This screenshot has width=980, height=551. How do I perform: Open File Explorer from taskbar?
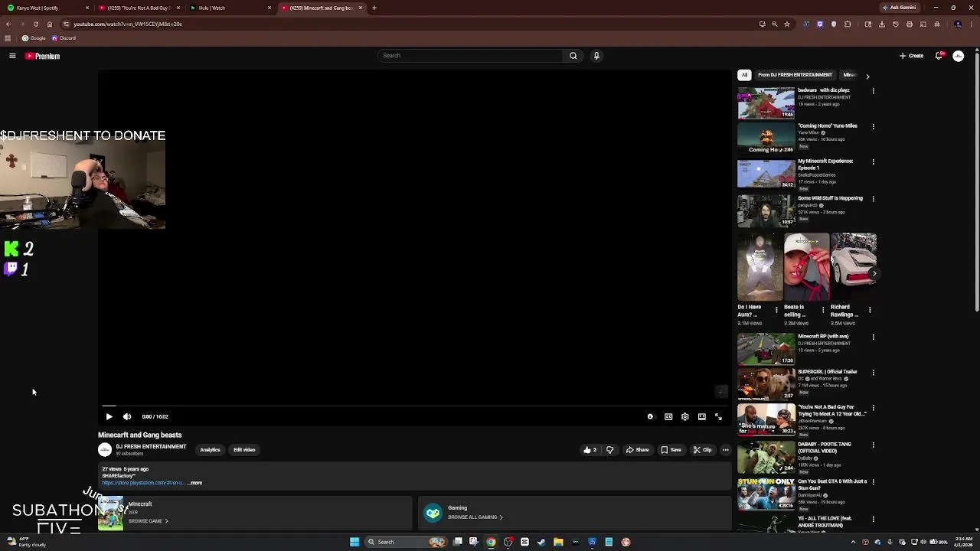[x=558, y=542]
